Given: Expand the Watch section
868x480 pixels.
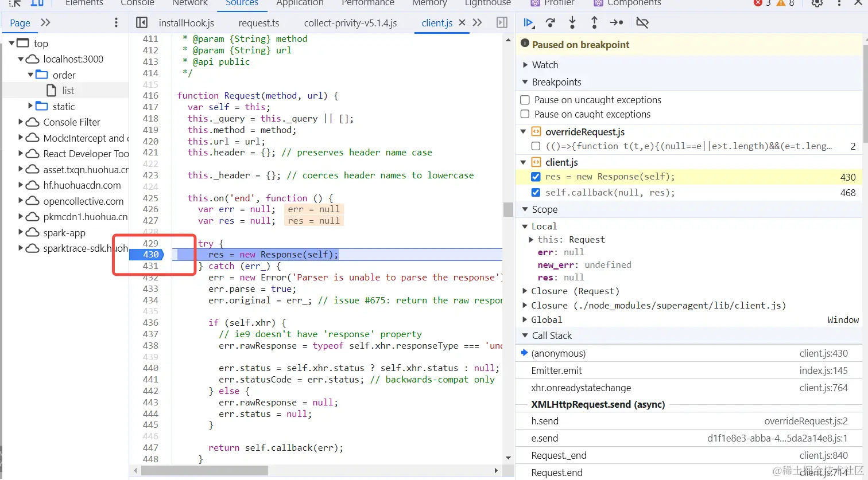Looking at the screenshot, I should 525,65.
